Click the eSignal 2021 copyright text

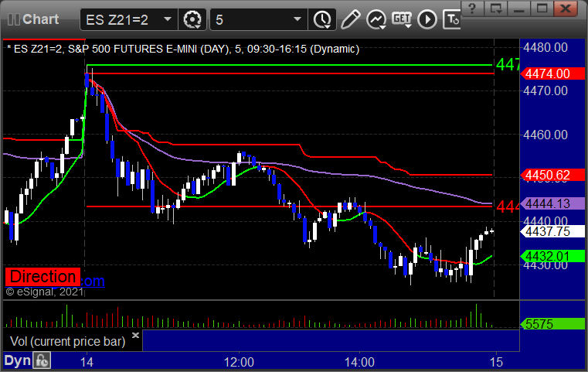pyautogui.click(x=45, y=292)
